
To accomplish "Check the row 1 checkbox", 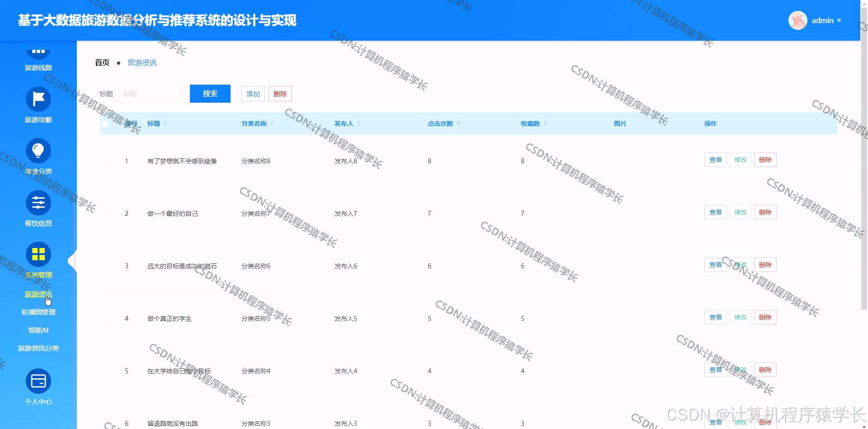I will [x=105, y=161].
